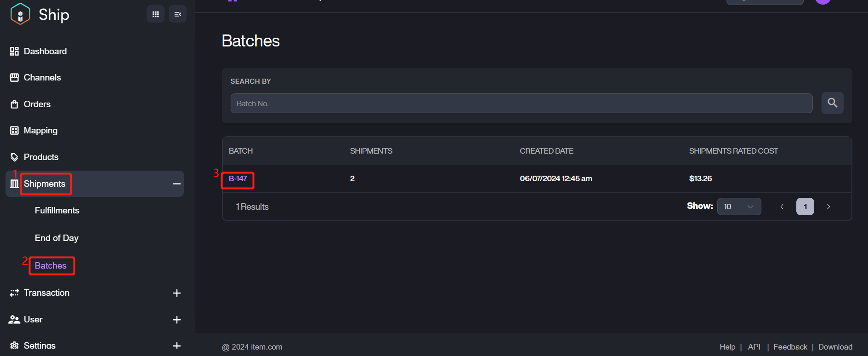This screenshot has width=868, height=356.
Task: Expand the User menu
Action: [176, 320]
